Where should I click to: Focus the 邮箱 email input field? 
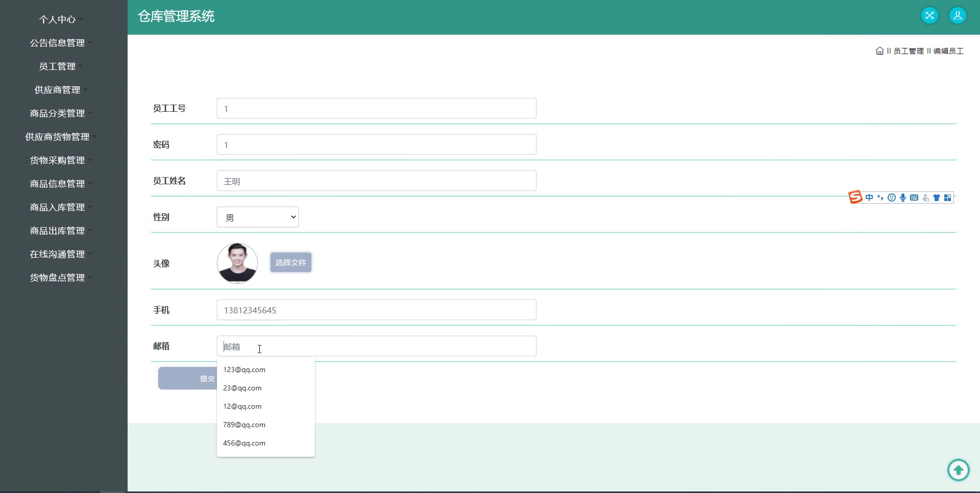coord(377,346)
